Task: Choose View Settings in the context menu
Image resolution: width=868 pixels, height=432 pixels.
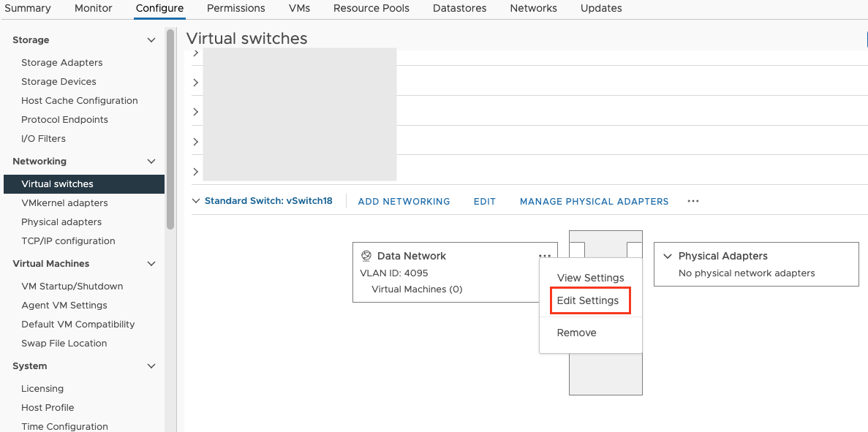Action: point(590,278)
